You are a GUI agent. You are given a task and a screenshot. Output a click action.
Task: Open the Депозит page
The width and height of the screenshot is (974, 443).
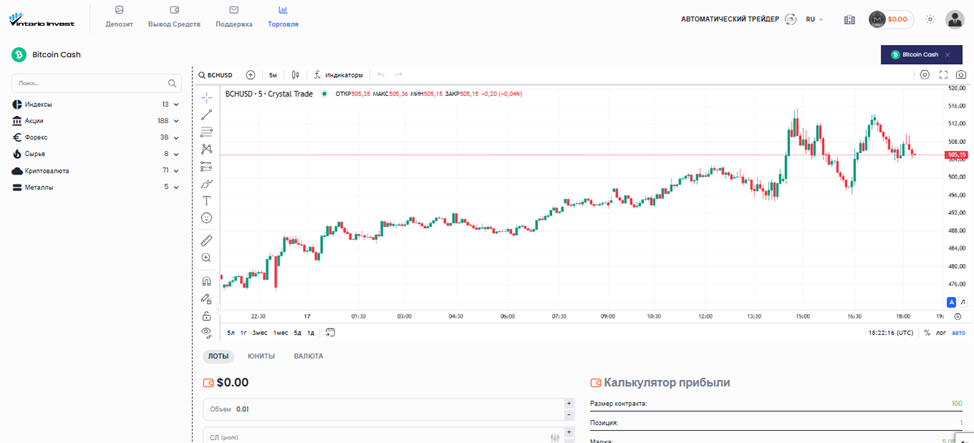[119, 17]
